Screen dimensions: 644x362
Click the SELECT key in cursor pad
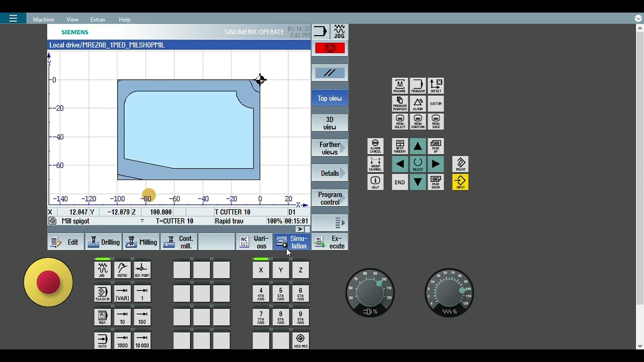(418, 164)
